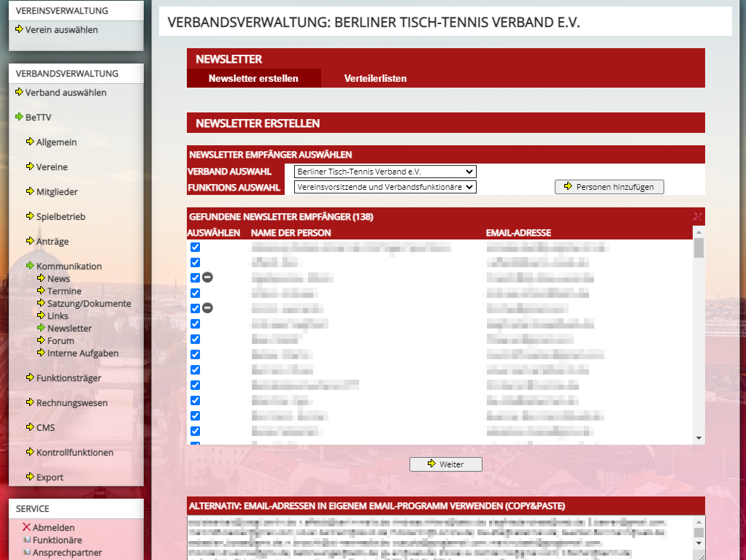This screenshot has width=746, height=560.
Task: Click the arrow icon beside Mitglieder
Action: [x=30, y=191]
